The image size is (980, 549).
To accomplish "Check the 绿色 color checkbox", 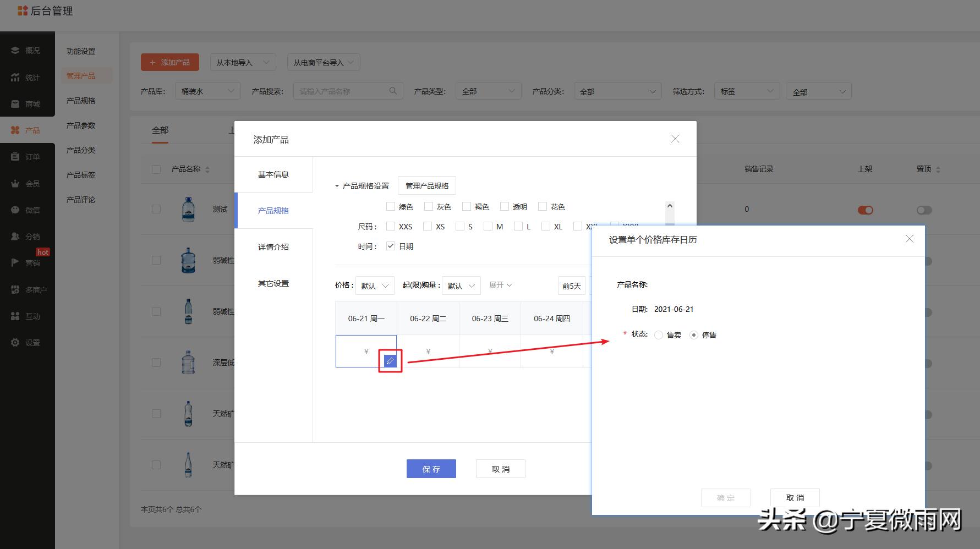I will coord(390,206).
